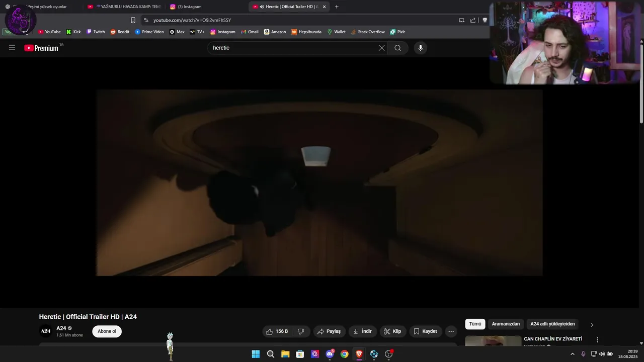Open options for CAN CHAPLIN video
The height and width of the screenshot is (362, 644).
(597, 340)
